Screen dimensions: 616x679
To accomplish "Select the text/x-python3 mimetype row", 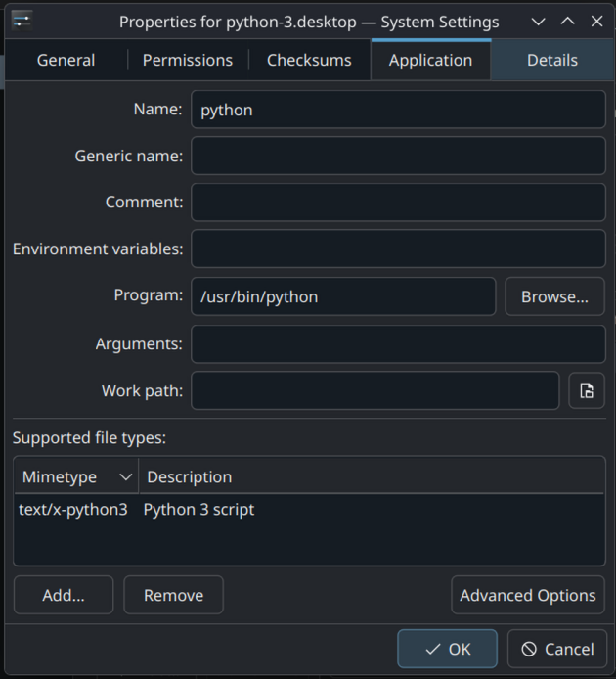I will point(73,509).
